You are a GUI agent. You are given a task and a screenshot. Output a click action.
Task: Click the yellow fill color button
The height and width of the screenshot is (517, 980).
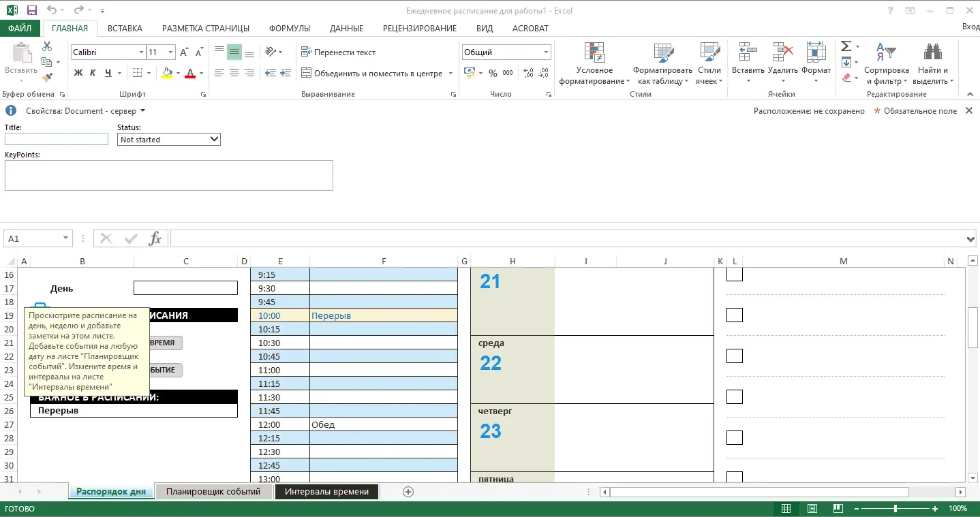(x=167, y=73)
